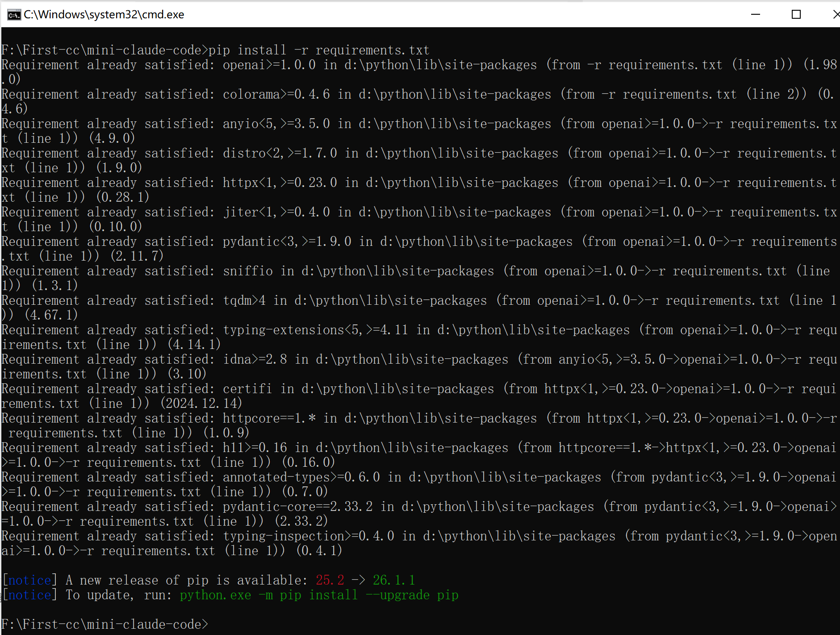This screenshot has width=840, height=635.
Task: Click the package name "sniffio"
Action: click(248, 271)
